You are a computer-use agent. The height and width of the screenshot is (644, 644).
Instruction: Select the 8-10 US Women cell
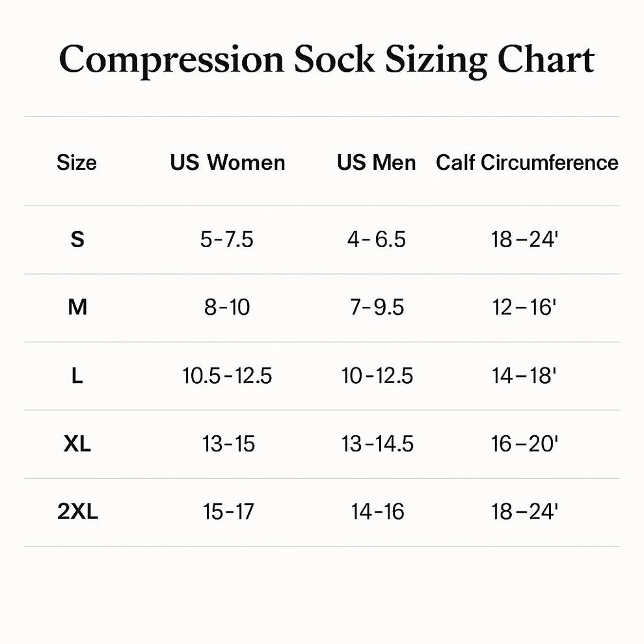[227, 308]
